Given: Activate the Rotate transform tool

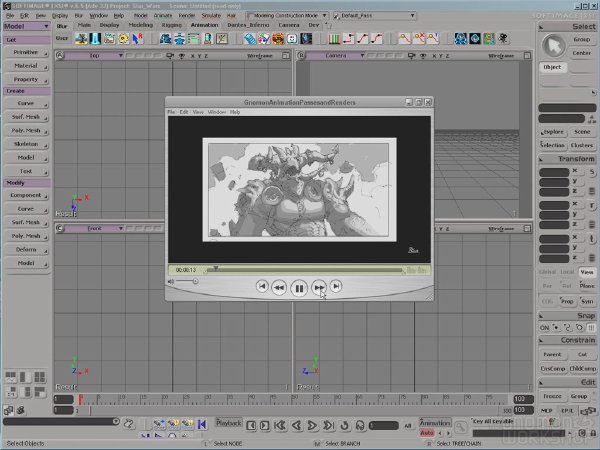Looking at the screenshot, I should 592,205.
